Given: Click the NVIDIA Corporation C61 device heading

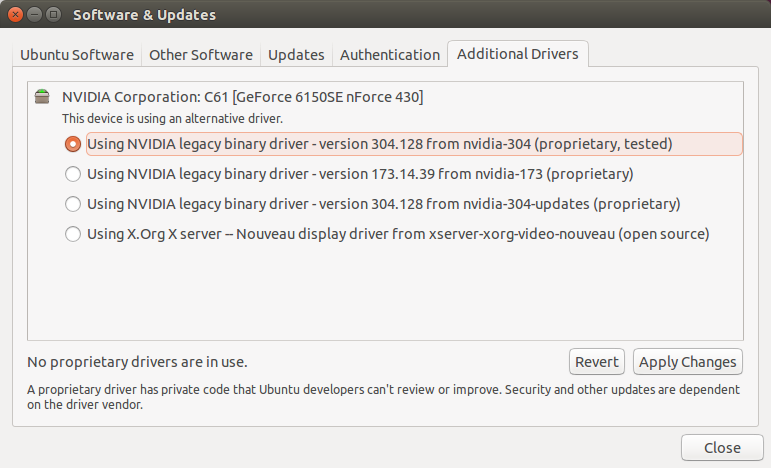Looking at the screenshot, I should (x=242, y=97).
